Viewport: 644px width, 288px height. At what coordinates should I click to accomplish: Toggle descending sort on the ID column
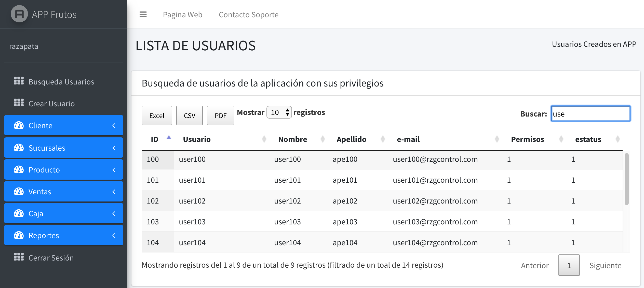[x=168, y=137]
